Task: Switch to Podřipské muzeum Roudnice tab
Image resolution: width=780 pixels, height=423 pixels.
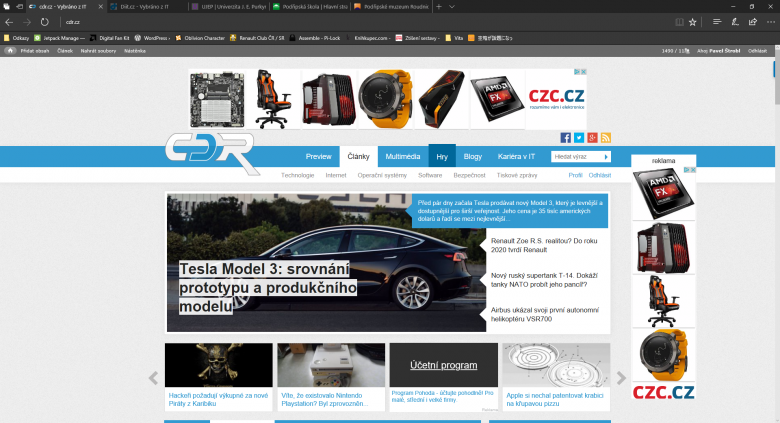Action: coord(391,6)
